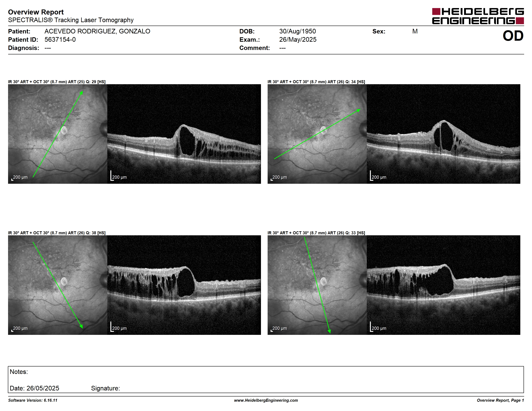
Task: Click Patient ID value 5637154-0
Action: tap(60, 39)
